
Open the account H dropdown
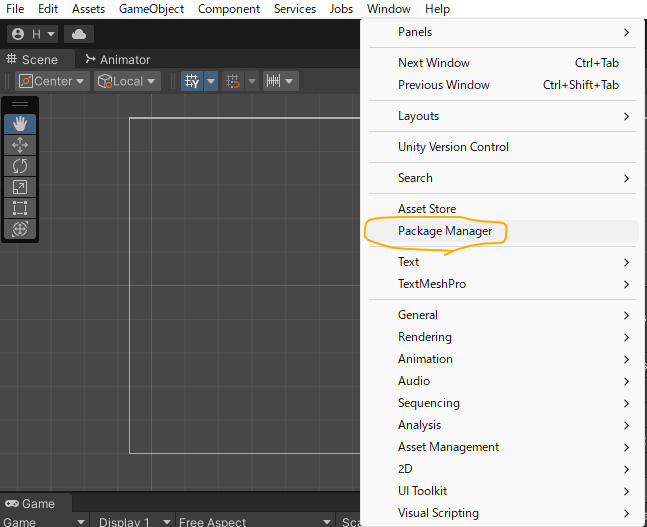coord(32,34)
